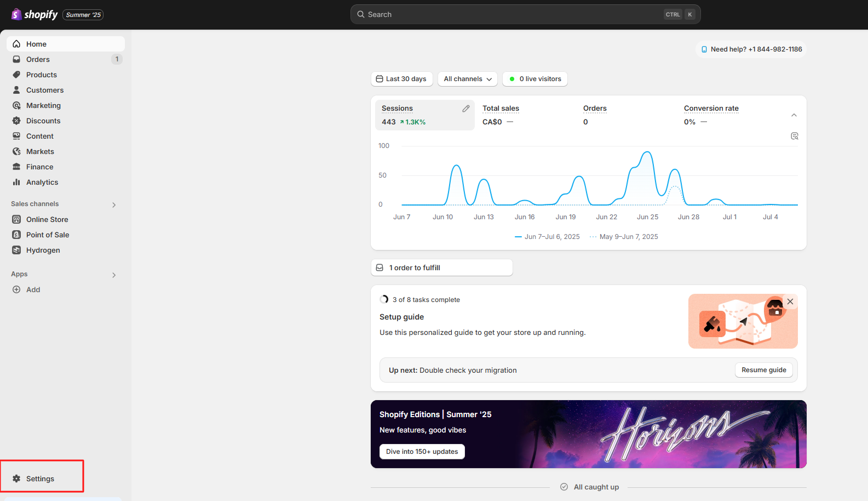This screenshot has width=868, height=501.
Task: Click the 0 live visitors button
Action: [x=535, y=79]
